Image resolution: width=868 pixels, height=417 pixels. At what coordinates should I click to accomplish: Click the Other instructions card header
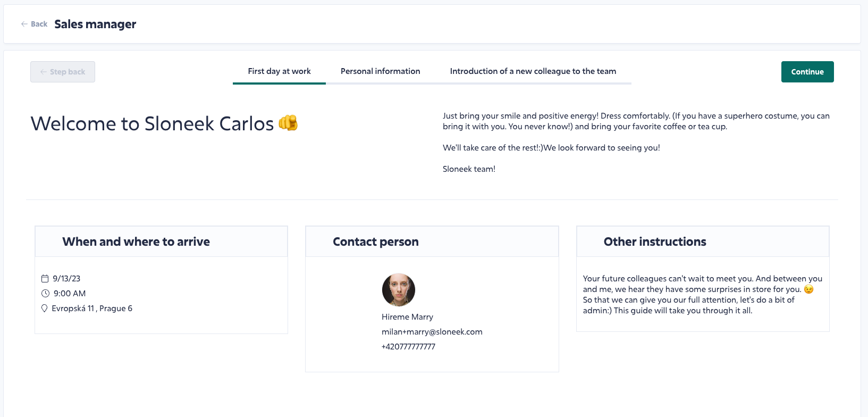click(x=655, y=242)
